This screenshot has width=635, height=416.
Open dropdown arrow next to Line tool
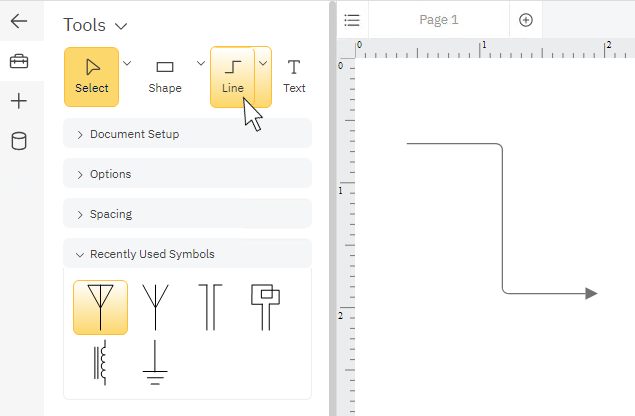pos(263,64)
